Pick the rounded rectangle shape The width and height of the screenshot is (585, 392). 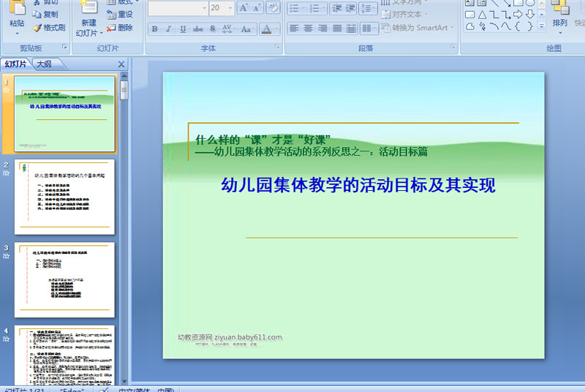coord(470,15)
